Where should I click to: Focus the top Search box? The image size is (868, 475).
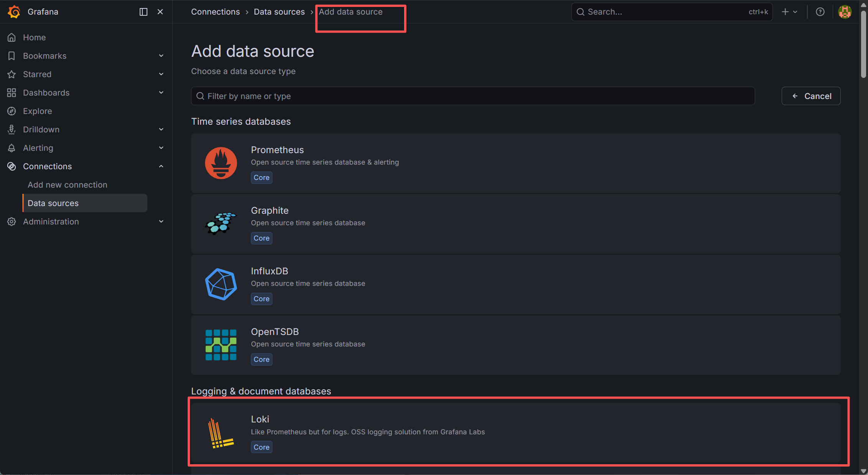672,12
